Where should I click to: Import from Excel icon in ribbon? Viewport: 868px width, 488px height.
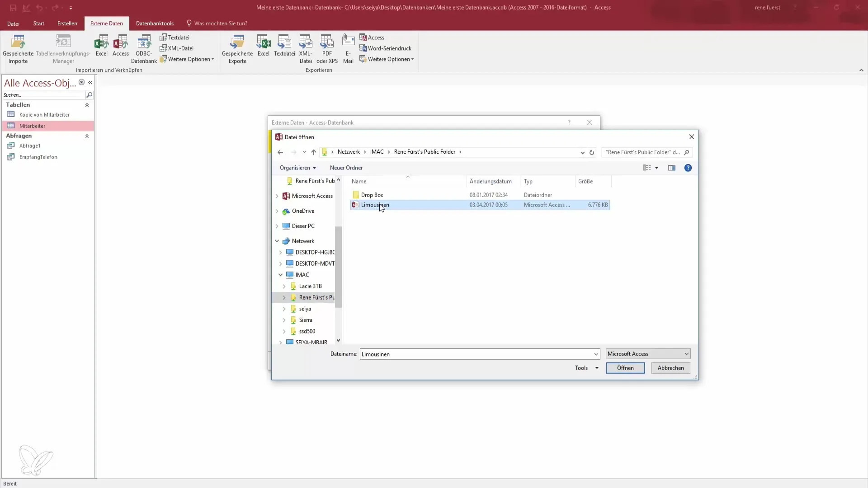click(101, 46)
